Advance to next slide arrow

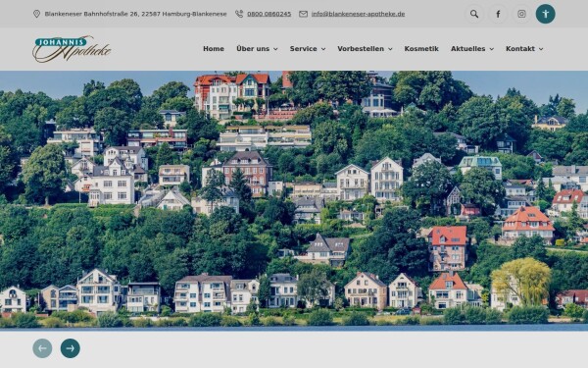pos(71,348)
